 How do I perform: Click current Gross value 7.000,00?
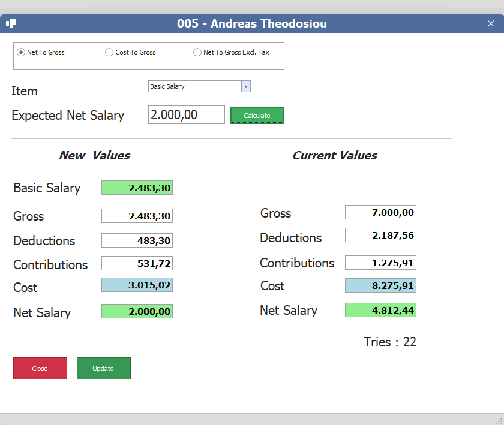pos(380,212)
